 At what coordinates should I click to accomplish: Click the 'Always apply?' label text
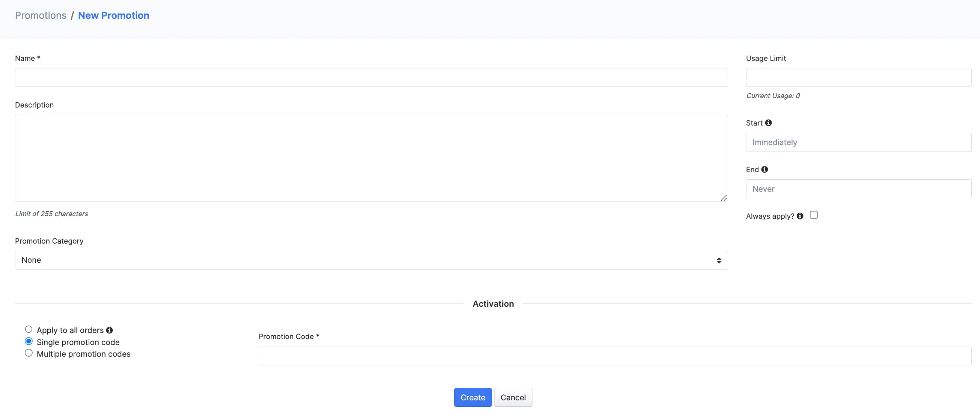(770, 216)
